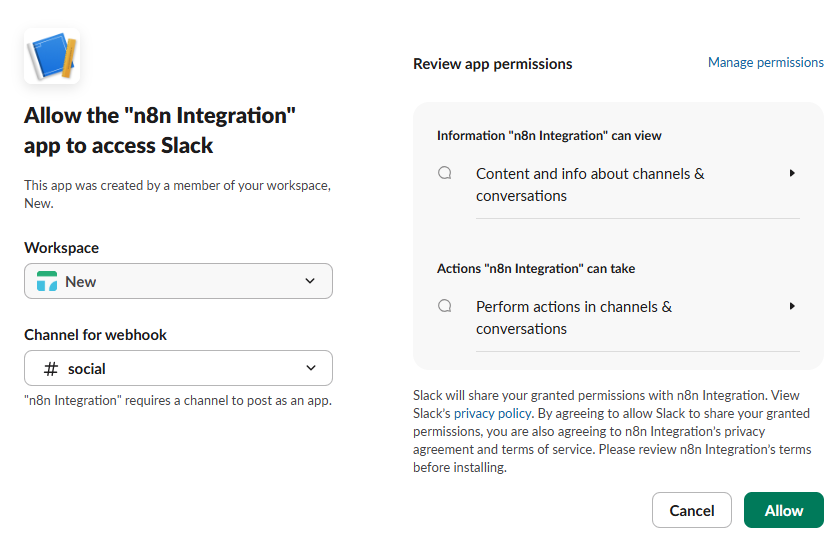Open the Channel for webhook dropdown chevron

point(311,368)
